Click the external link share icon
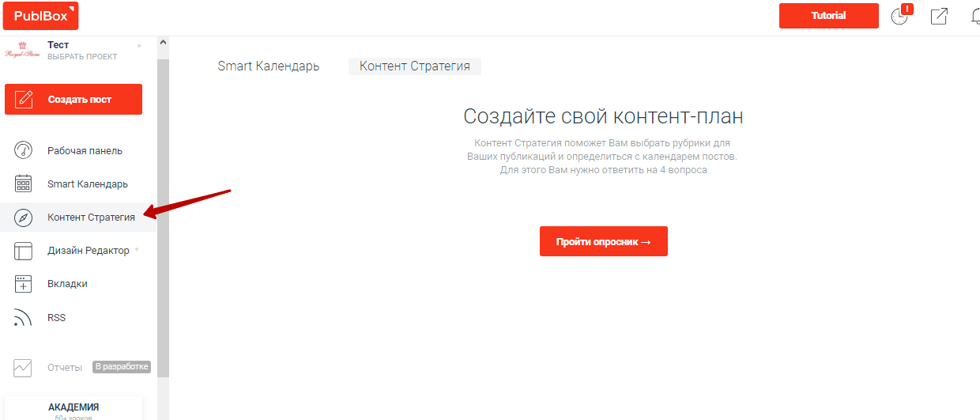 pyautogui.click(x=939, y=16)
